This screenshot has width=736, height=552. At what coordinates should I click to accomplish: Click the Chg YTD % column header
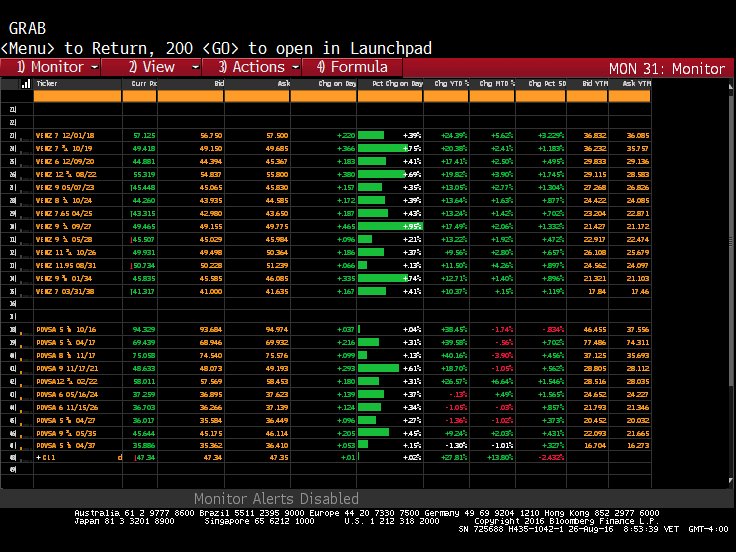point(452,84)
